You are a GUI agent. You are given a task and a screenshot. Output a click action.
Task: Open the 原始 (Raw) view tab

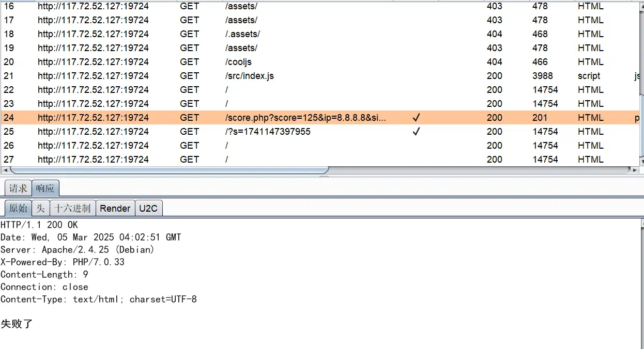[x=18, y=208]
